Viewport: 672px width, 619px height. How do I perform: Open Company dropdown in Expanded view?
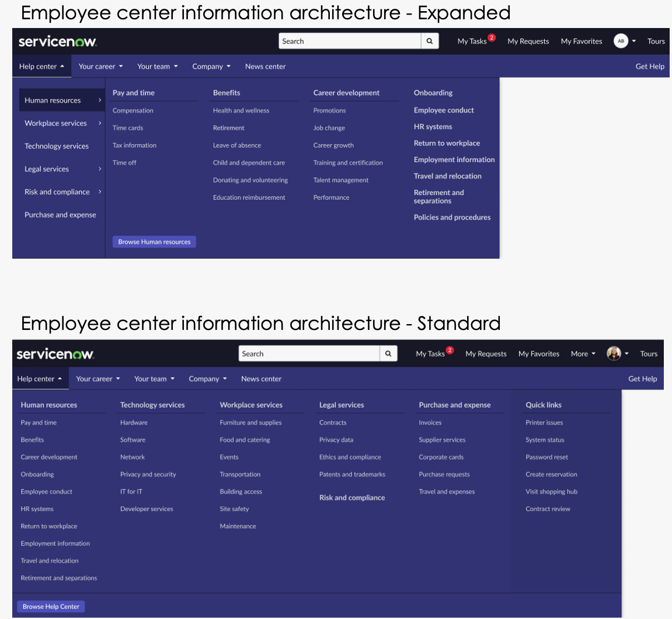click(x=211, y=67)
